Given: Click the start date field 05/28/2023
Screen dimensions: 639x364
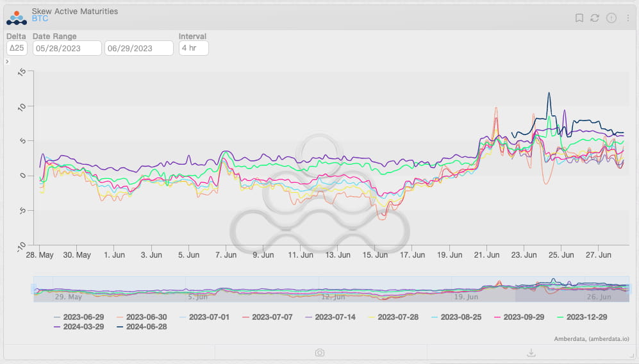Looking at the screenshot, I should tap(67, 48).
